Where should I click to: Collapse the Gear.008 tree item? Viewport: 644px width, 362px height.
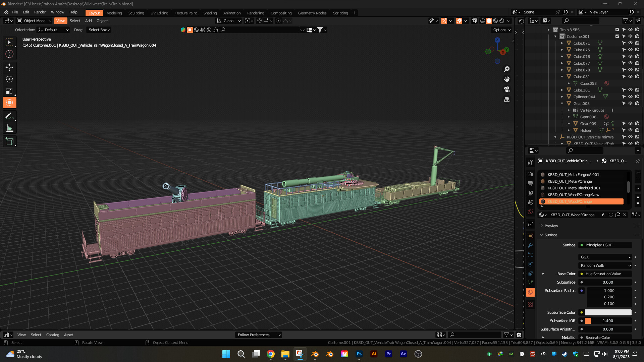[562, 104]
